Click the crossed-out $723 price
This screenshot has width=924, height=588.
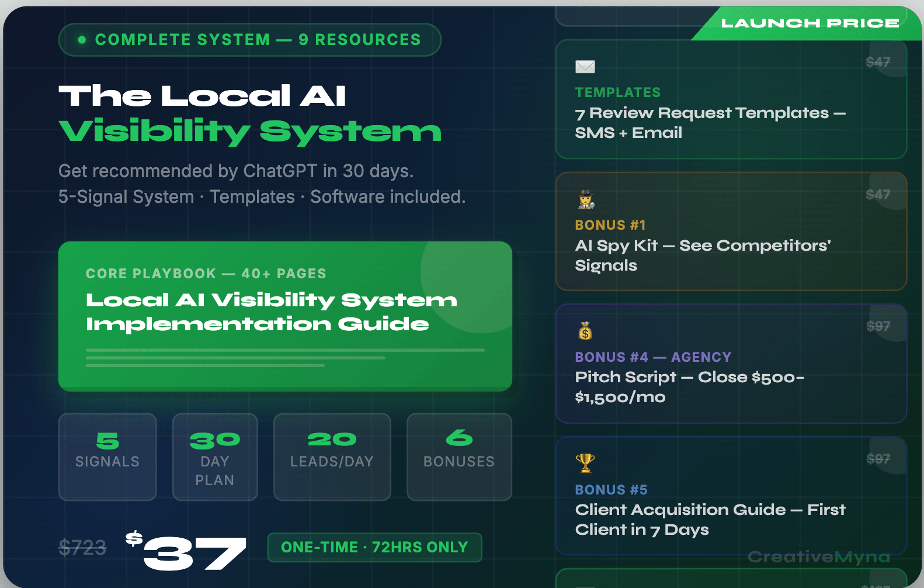[x=82, y=548]
